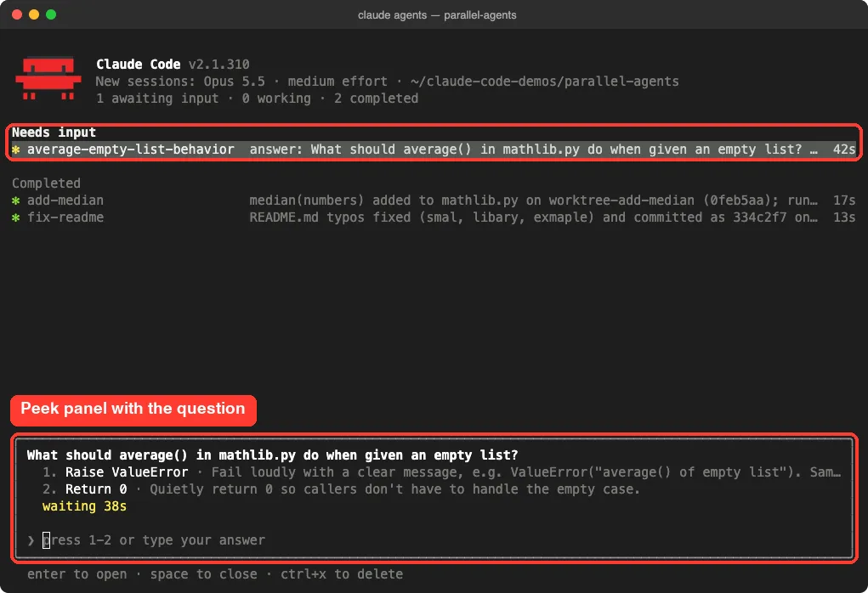868x593 pixels.
Task: Click the ~/claude-code-demos/parallel-agents path
Action: click(545, 82)
